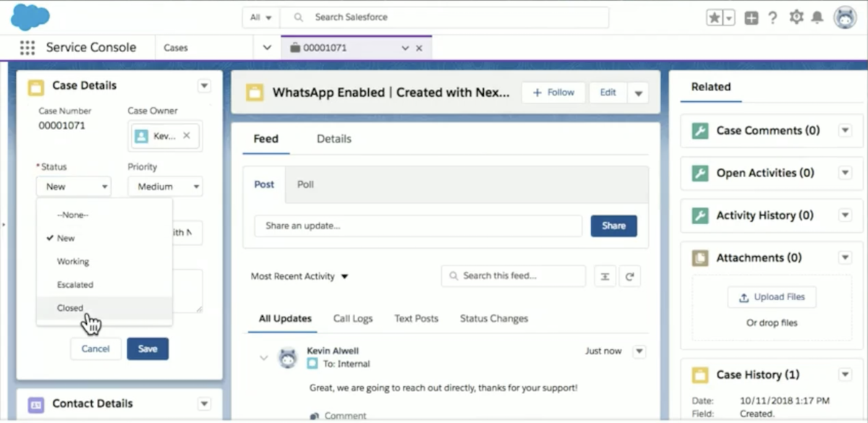Click the Salesforce cloud logo

point(30,17)
